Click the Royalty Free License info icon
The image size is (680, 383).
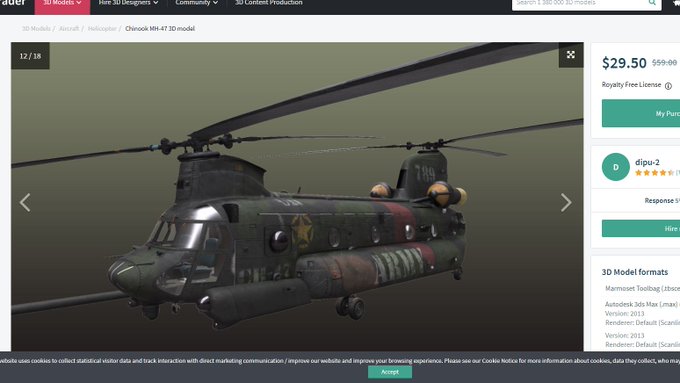click(668, 86)
